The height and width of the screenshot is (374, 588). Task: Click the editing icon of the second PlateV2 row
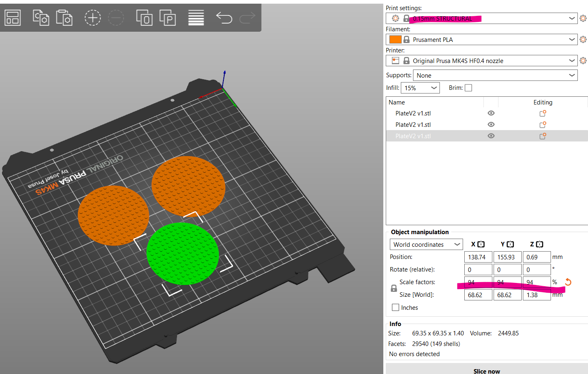point(542,125)
